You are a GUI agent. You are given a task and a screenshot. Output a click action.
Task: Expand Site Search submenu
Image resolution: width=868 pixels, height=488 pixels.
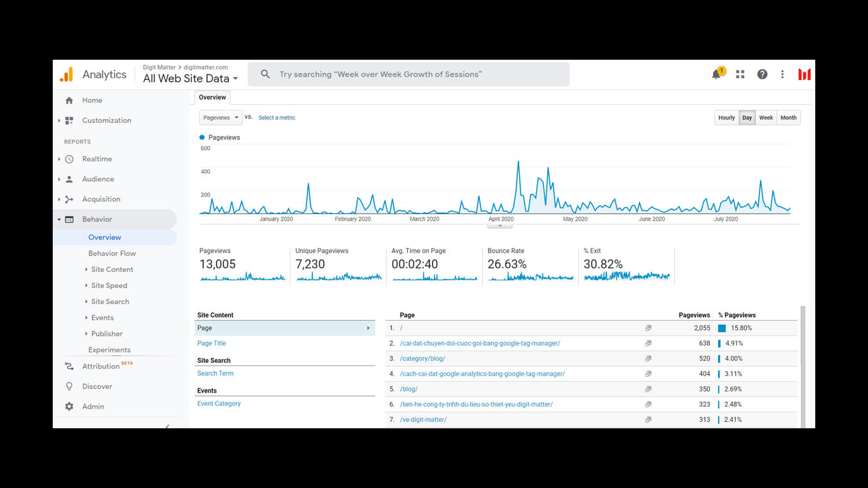pyautogui.click(x=86, y=302)
